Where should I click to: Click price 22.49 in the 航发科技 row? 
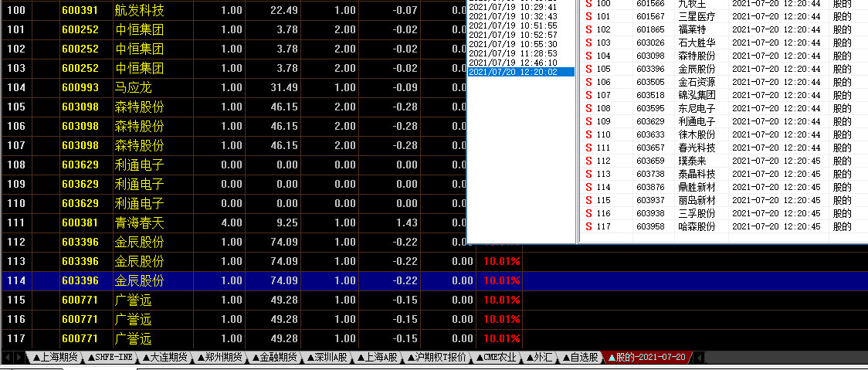pos(284,10)
